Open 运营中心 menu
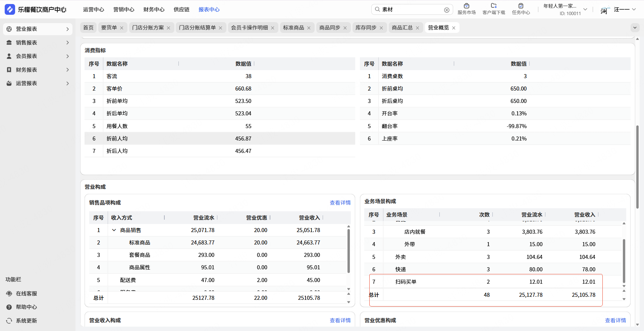Image resolution: width=644 pixels, height=331 pixels. 94,9
